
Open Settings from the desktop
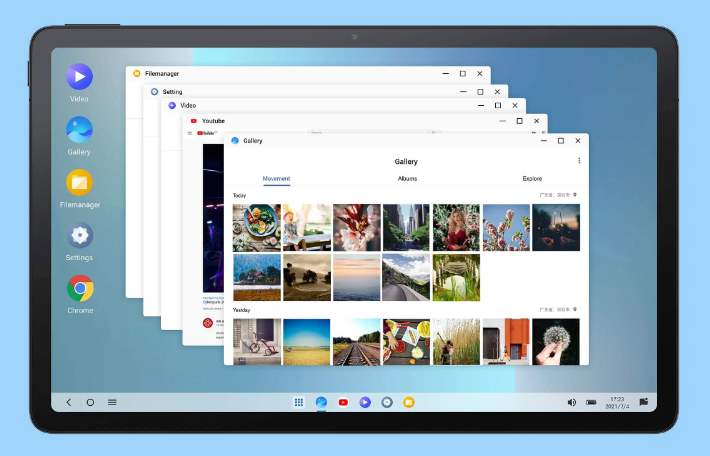pos(79,236)
